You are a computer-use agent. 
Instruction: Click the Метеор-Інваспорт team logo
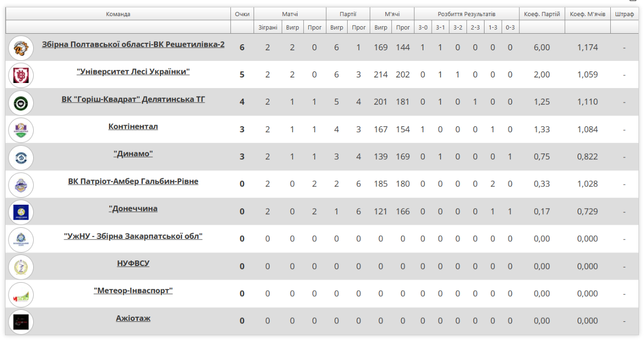click(x=21, y=294)
